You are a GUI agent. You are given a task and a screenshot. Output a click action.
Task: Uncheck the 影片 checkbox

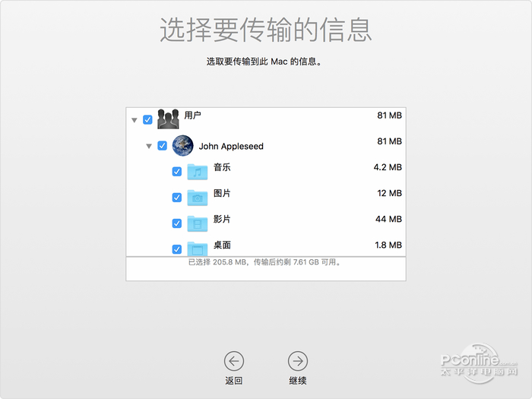pyautogui.click(x=177, y=223)
